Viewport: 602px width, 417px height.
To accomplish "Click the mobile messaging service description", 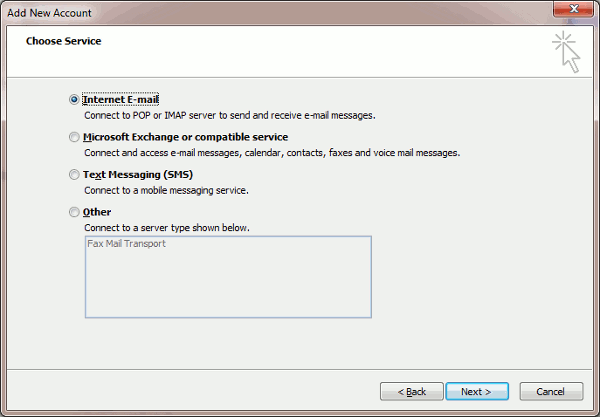I will (x=166, y=190).
